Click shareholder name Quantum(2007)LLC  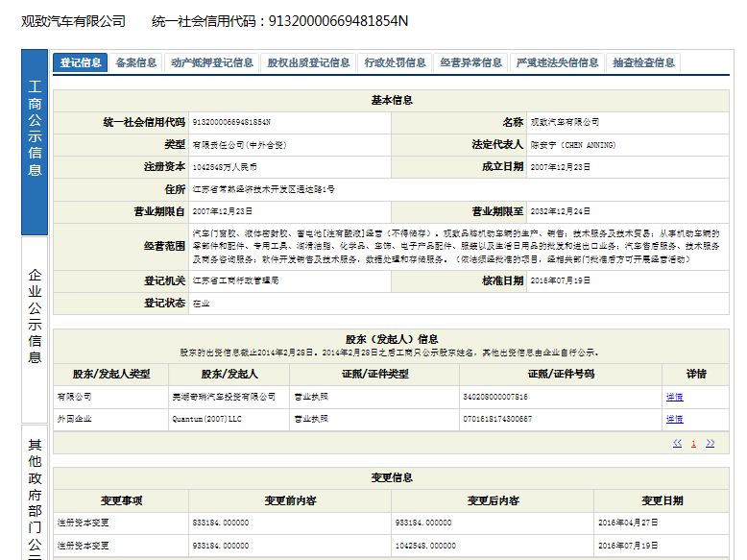(x=206, y=419)
